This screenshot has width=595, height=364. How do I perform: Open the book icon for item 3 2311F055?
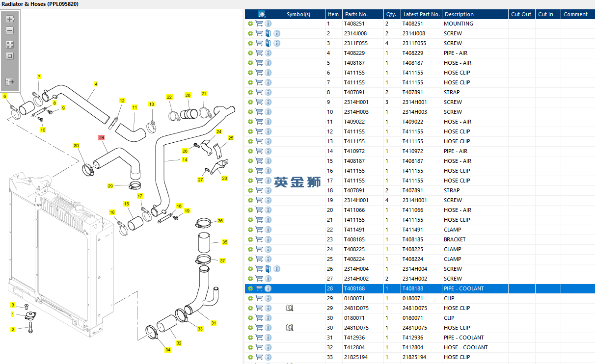coord(268,43)
